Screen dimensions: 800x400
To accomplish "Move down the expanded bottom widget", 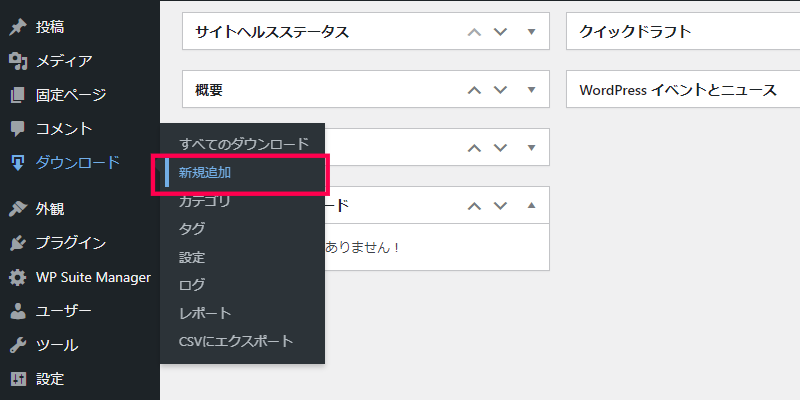I will 501,206.
